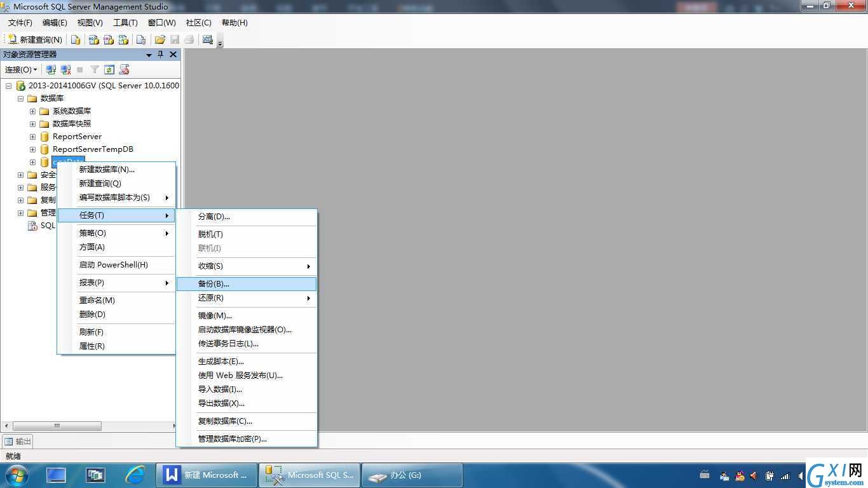868x488 pixels.
Task: Select the ReportServerTempDB database
Action: pyautogui.click(x=93, y=149)
